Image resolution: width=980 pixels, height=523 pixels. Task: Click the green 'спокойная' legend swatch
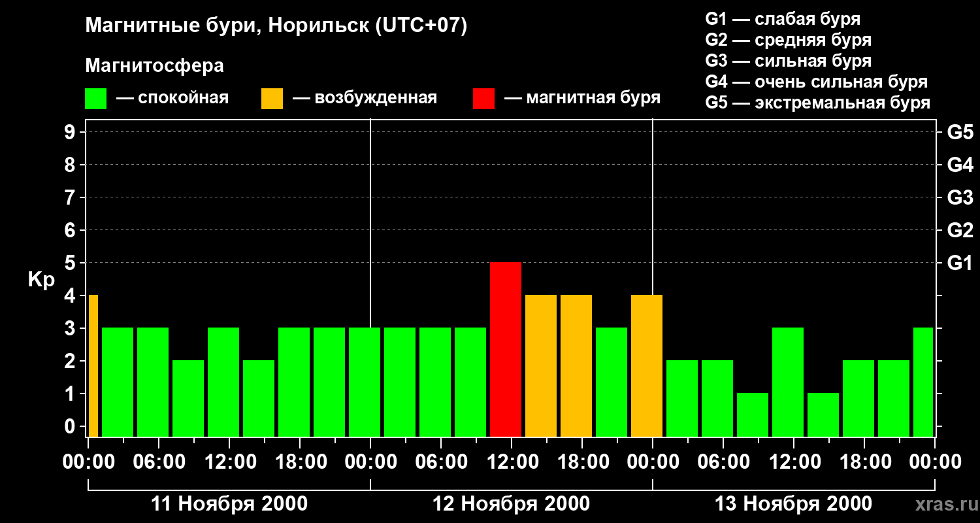(x=95, y=99)
